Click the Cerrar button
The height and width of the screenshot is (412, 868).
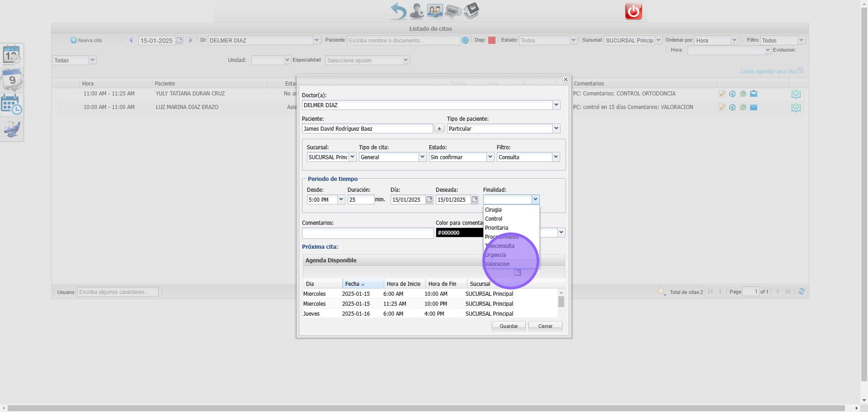[x=545, y=326]
